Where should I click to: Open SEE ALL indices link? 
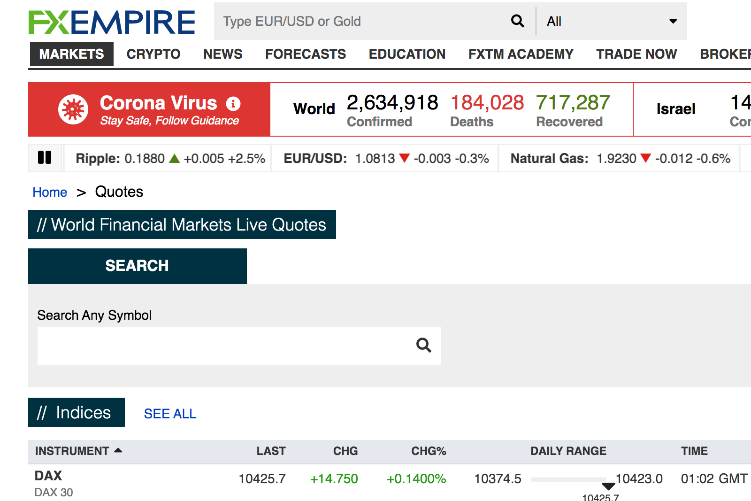tap(170, 414)
